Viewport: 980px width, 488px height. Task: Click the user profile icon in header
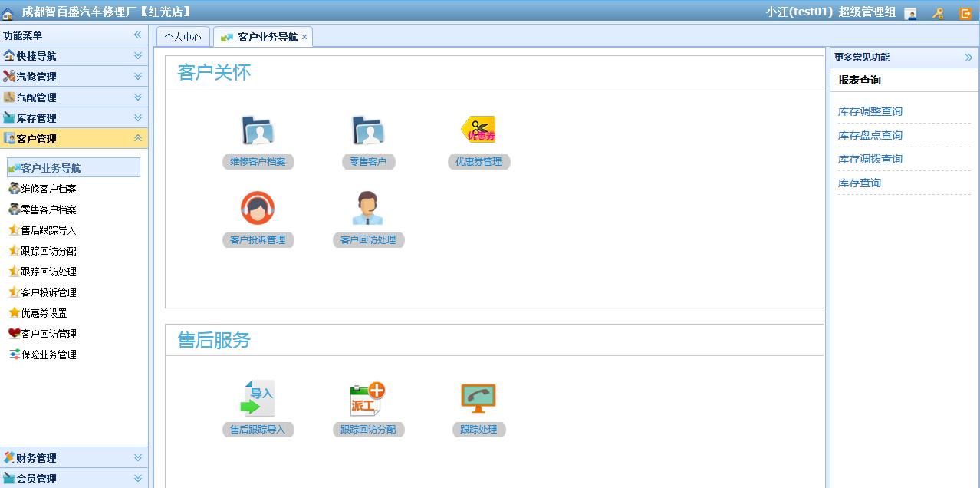click(x=911, y=13)
